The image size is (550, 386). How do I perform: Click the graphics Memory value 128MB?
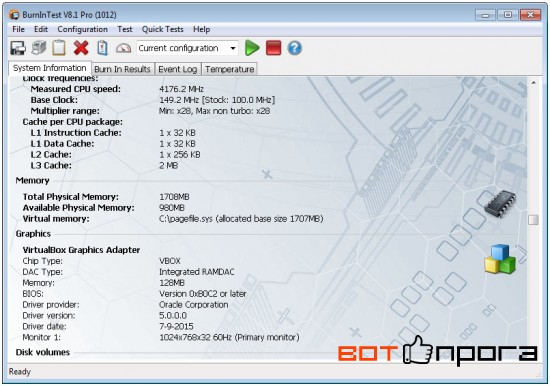coord(172,283)
